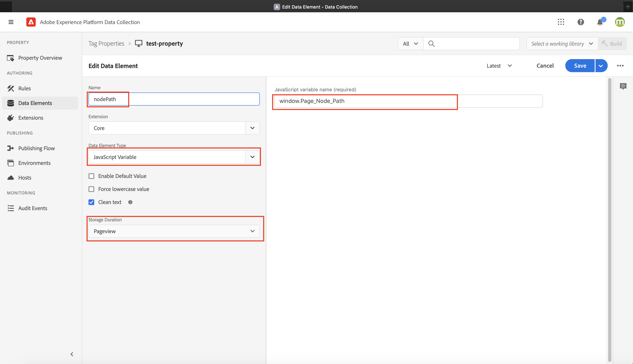Expand the Save options arrow
This screenshot has height=364, width=633.
click(x=601, y=66)
